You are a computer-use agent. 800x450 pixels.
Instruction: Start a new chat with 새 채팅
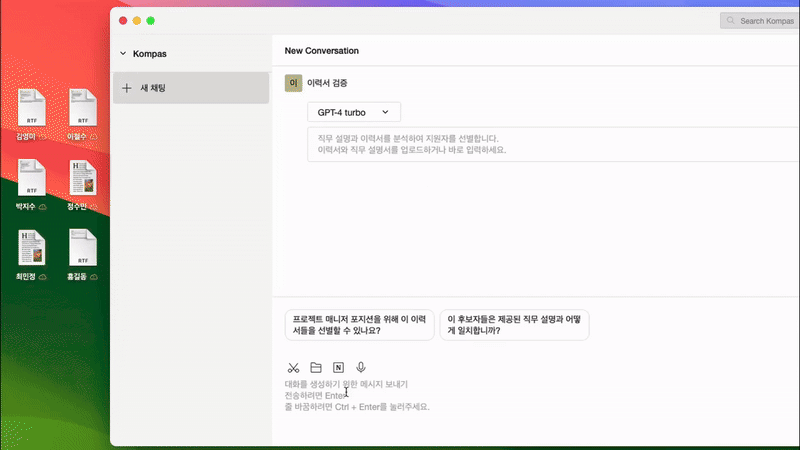[x=191, y=88]
